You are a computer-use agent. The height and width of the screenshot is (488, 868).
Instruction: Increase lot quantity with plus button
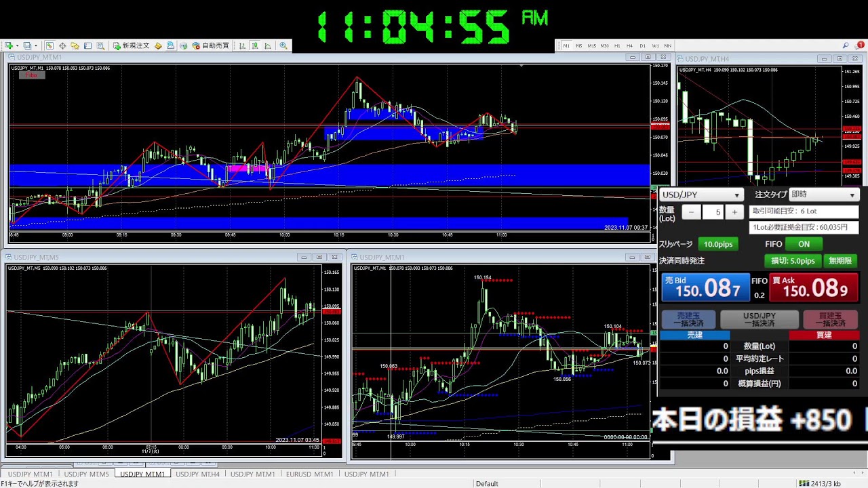point(734,212)
